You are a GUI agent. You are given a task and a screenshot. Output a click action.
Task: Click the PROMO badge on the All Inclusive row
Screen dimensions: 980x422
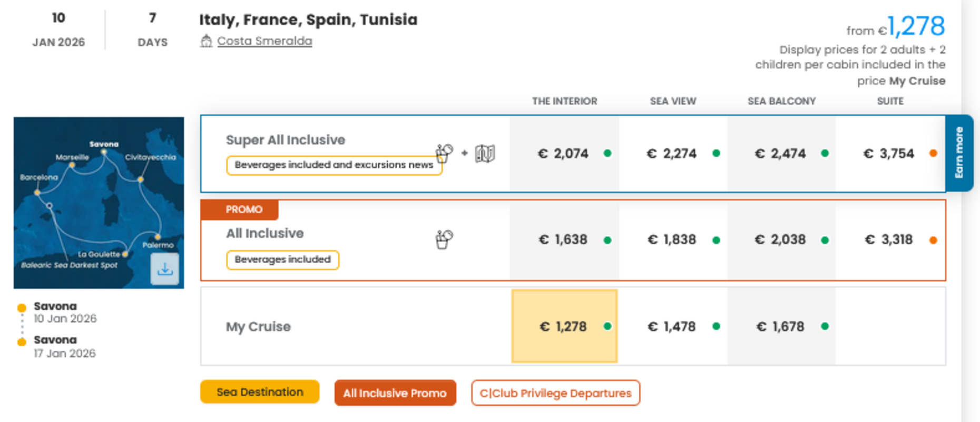click(x=240, y=209)
